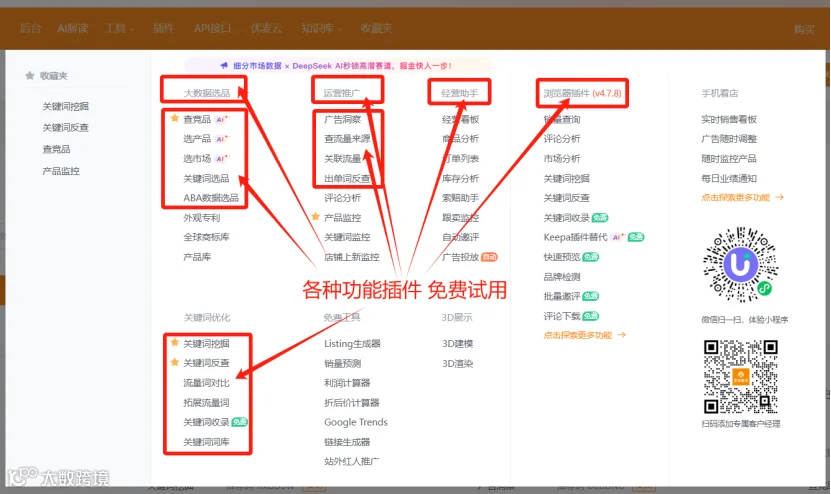Open the 工具 dropdown in the top navigation
This screenshot has height=494, width=831.
pyautogui.click(x=119, y=29)
